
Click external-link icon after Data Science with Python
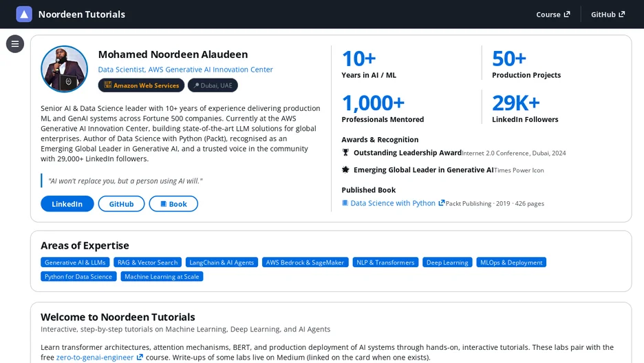pyautogui.click(x=441, y=203)
